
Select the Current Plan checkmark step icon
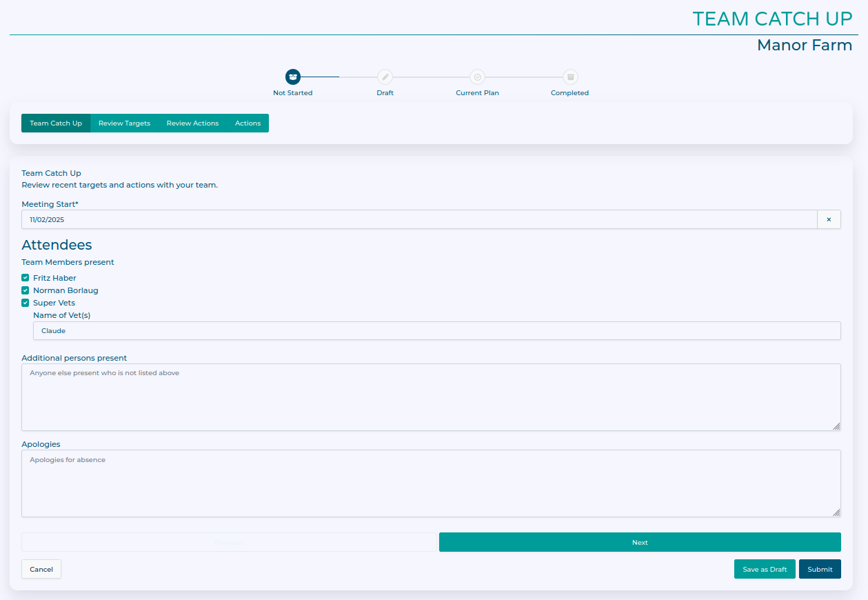(x=477, y=77)
